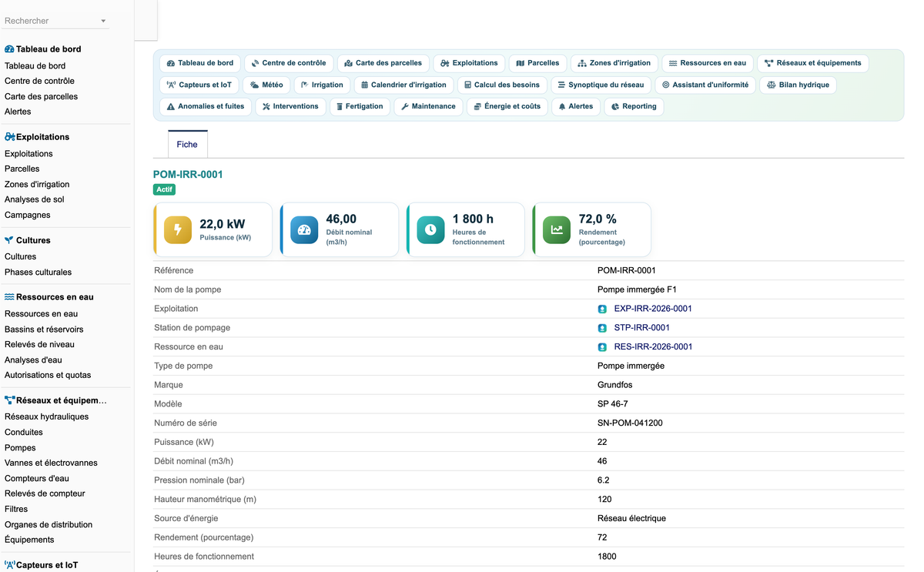The width and height of the screenshot is (924, 572).
Task: Follow the STP-IRR-0001 station link
Action: 642,328
